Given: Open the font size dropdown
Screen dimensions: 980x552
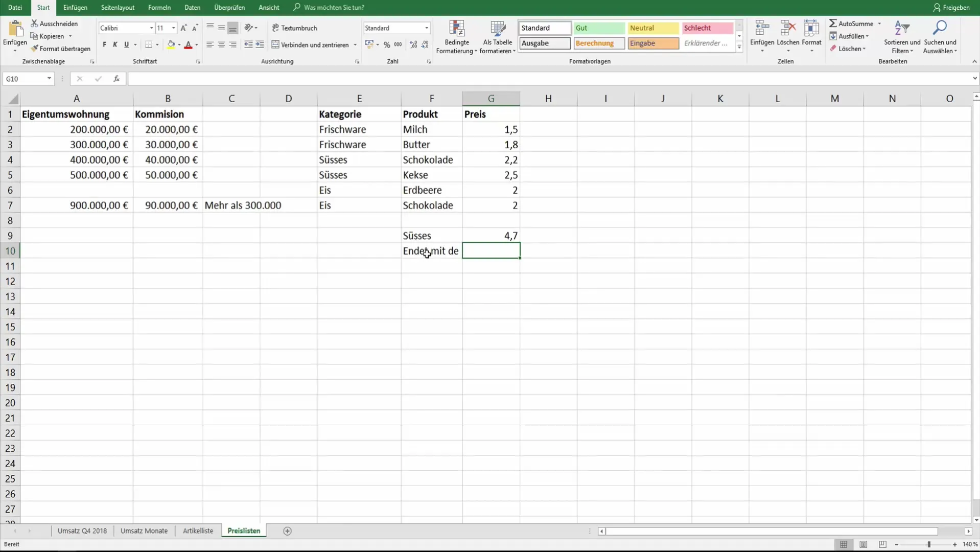Looking at the screenshot, I should [x=173, y=28].
